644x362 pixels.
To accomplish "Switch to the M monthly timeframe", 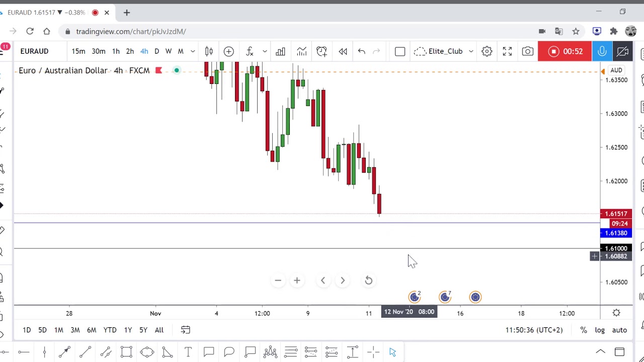I will pyautogui.click(x=181, y=51).
